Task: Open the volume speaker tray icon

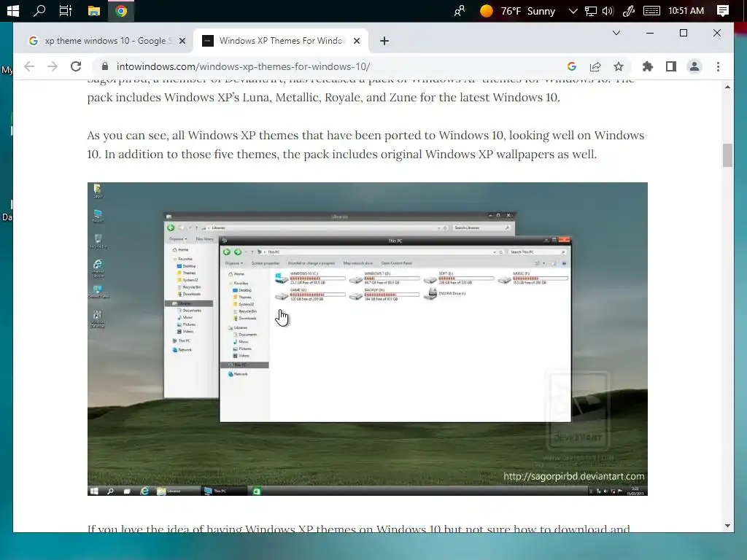Action: [x=608, y=10]
